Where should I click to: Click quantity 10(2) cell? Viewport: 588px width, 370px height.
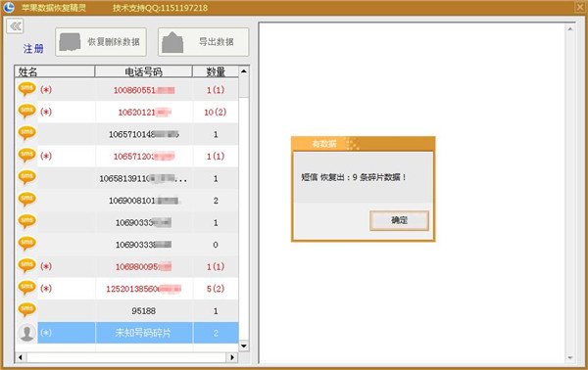(x=216, y=112)
